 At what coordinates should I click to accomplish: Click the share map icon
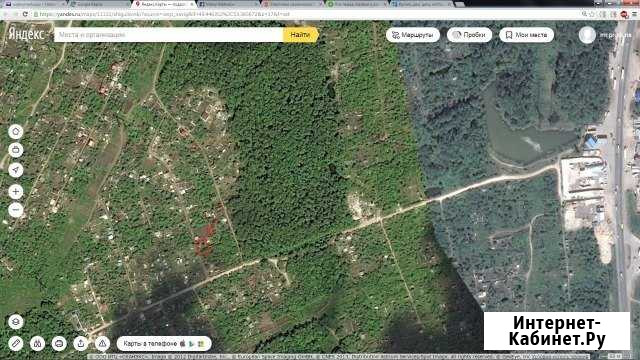tap(81, 344)
